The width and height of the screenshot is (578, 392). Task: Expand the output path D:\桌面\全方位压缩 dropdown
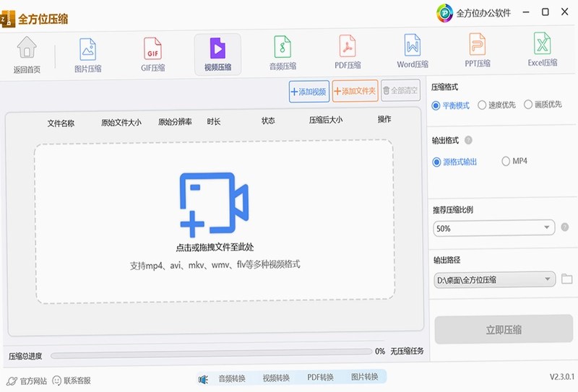click(494, 279)
